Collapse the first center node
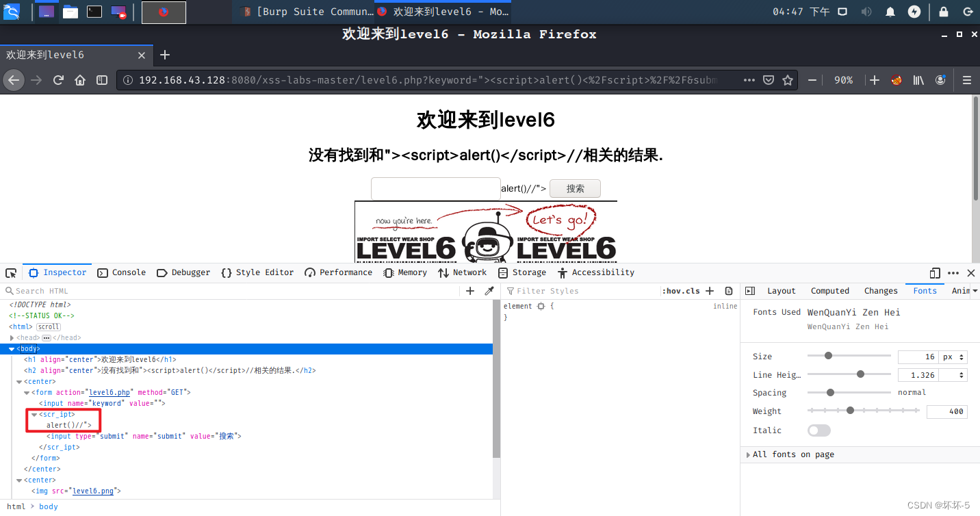 click(20, 382)
